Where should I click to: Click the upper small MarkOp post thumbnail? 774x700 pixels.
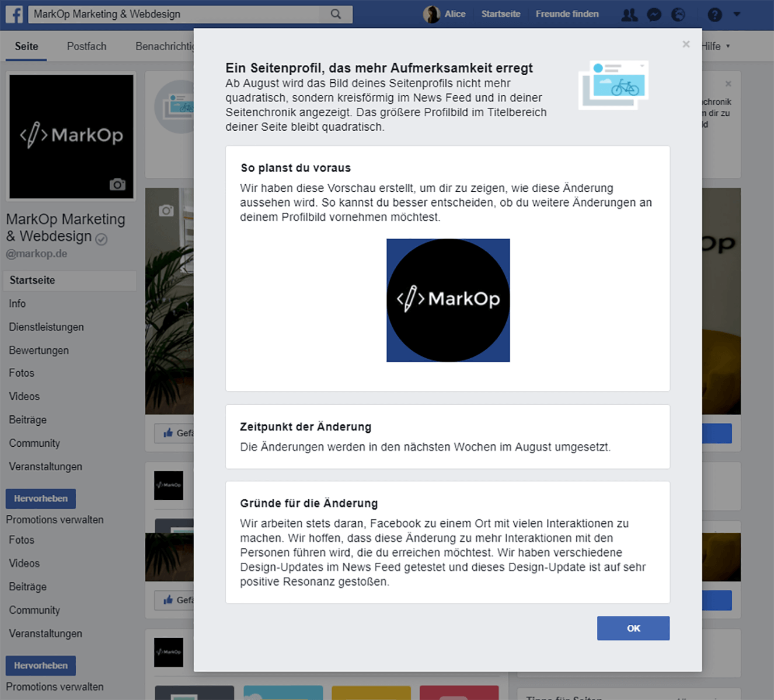pyautogui.click(x=169, y=485)
